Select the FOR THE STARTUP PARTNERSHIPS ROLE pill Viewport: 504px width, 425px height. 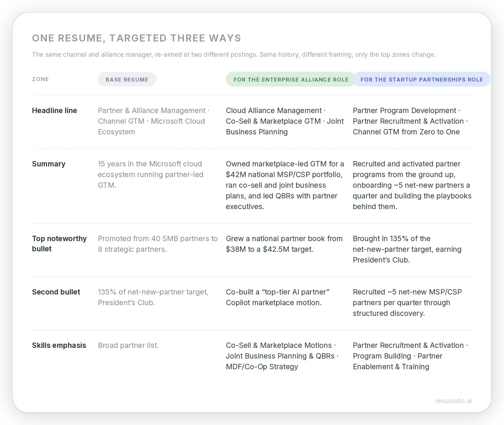(x=422, y=79)
